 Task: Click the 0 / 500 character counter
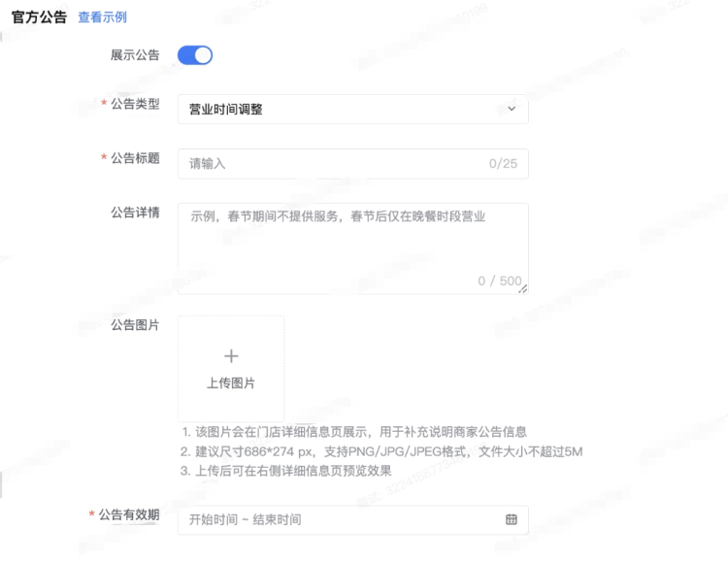[x=500, y=281]
